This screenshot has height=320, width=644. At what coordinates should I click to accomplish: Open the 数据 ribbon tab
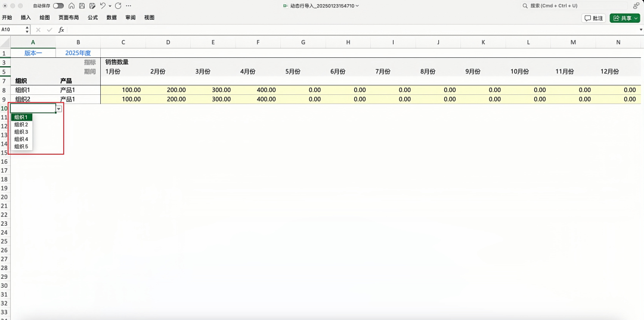click(x=112, y=18)
